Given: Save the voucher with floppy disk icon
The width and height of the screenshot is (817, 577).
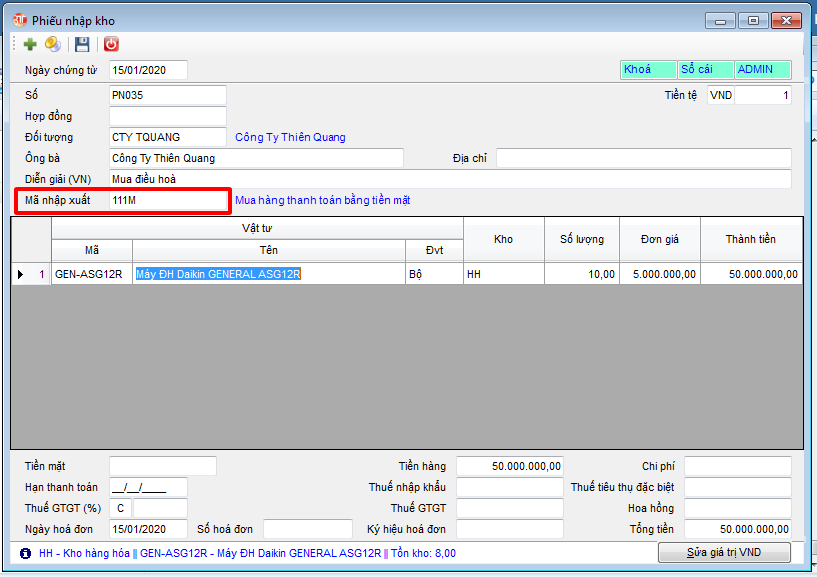Looking at the screenshot, I should pyautogui.click(x=82, y=44).
